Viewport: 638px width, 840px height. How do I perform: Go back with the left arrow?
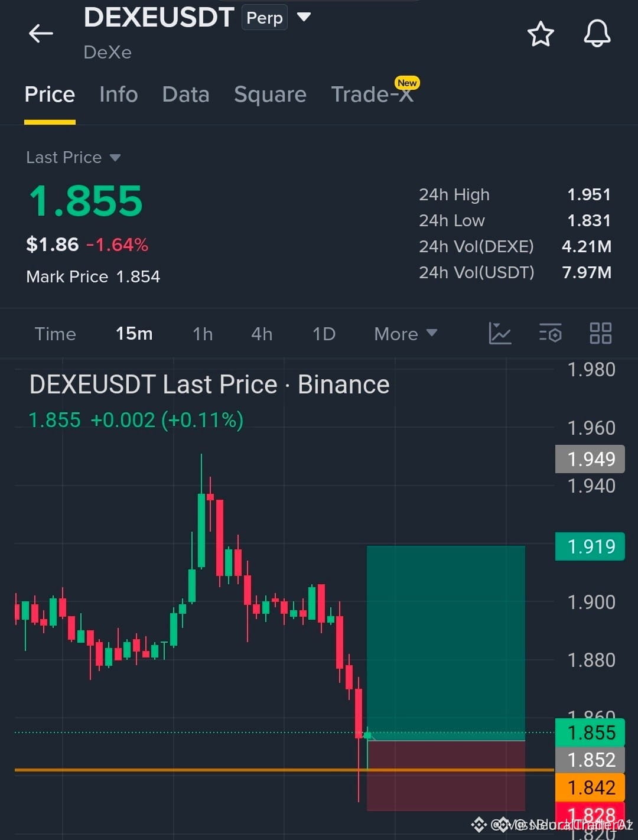click(41, 34)
